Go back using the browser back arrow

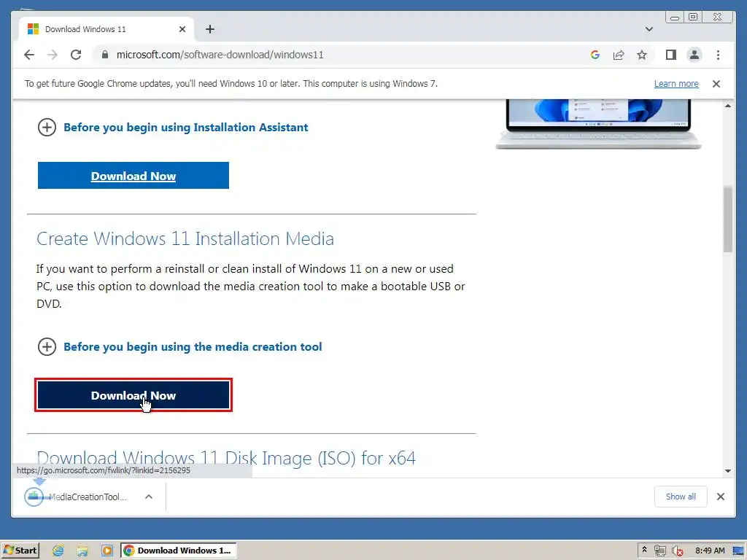coord(29,55)
